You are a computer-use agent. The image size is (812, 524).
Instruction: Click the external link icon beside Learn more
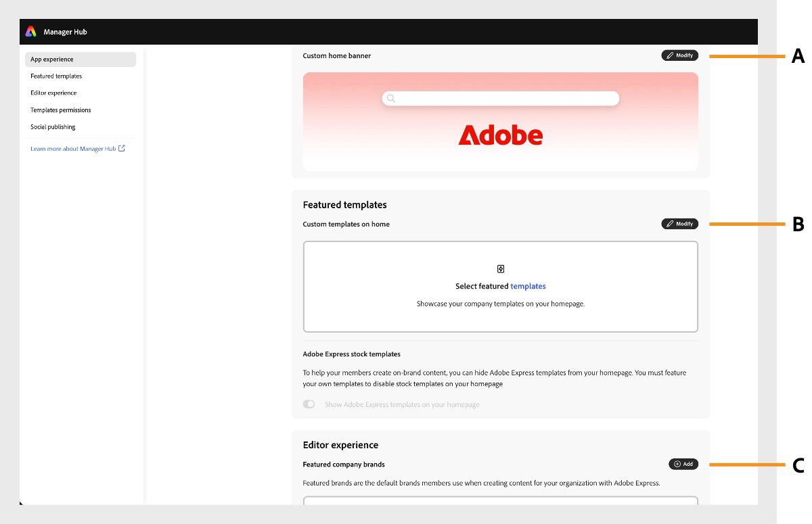click(122, 148)
